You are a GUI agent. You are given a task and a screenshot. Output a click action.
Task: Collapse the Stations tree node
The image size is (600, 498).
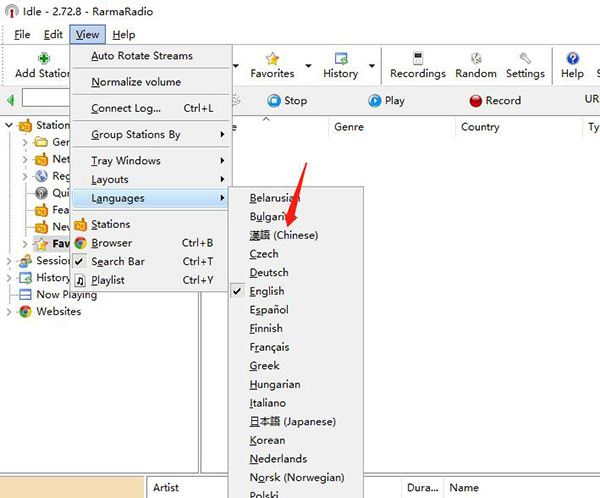click(9, 126)
